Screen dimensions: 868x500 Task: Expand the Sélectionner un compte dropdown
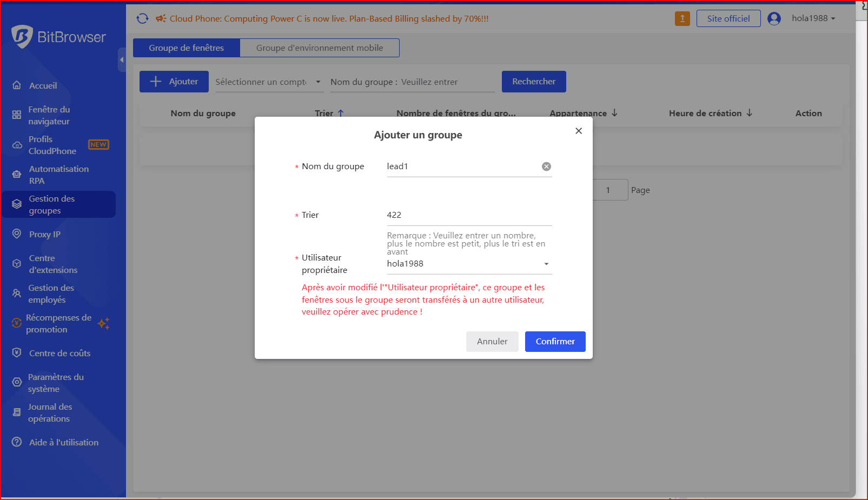269,82
